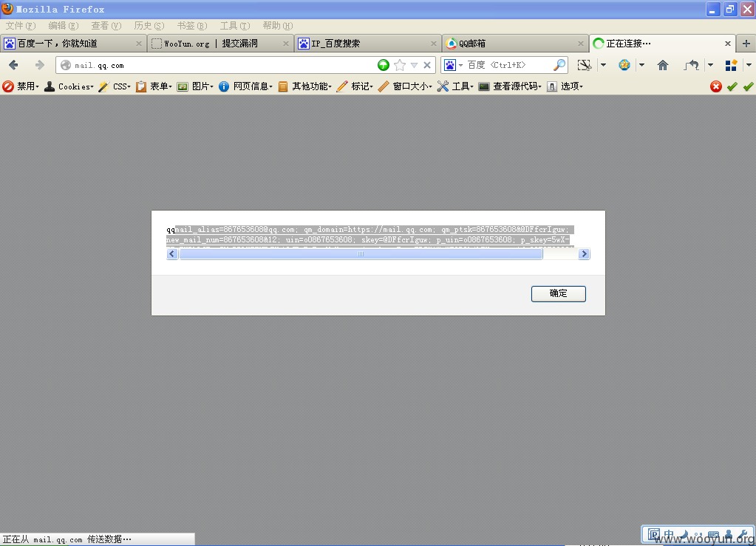This screenshot has width=756, height=546.
Task: Close the WooYun.org tab
Action: click(x=286, y=44)
